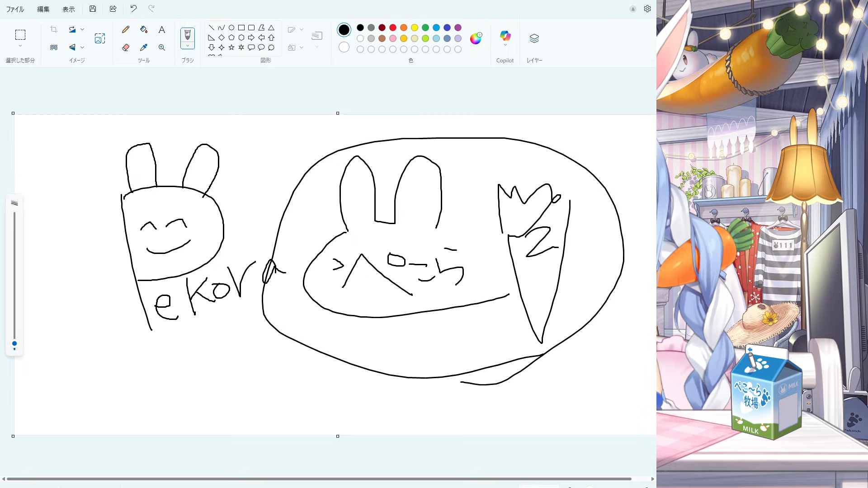Click the Crop image icon
Viewport: 868px width, 488px height.
(54, 30)
